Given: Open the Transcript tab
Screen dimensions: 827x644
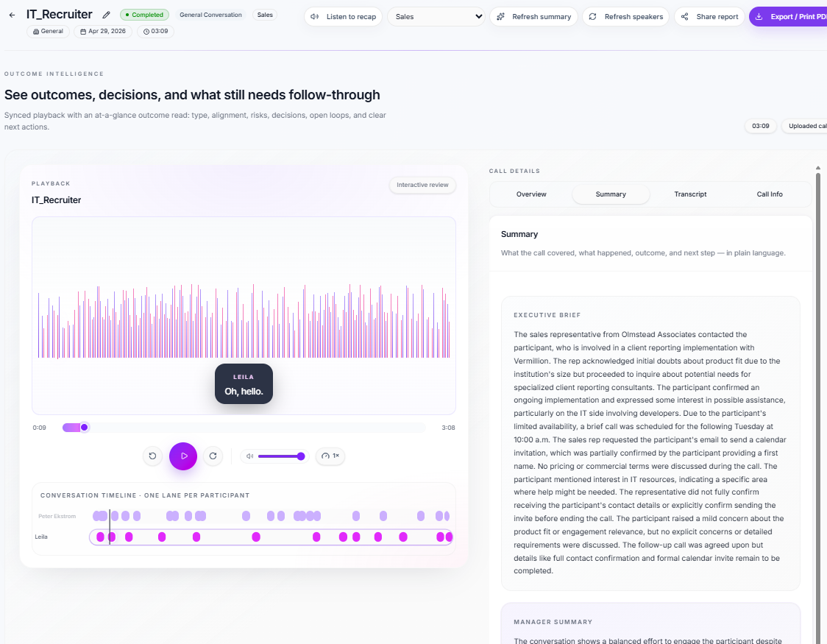Looking at the screenshot, I should [x=690, y=194].
